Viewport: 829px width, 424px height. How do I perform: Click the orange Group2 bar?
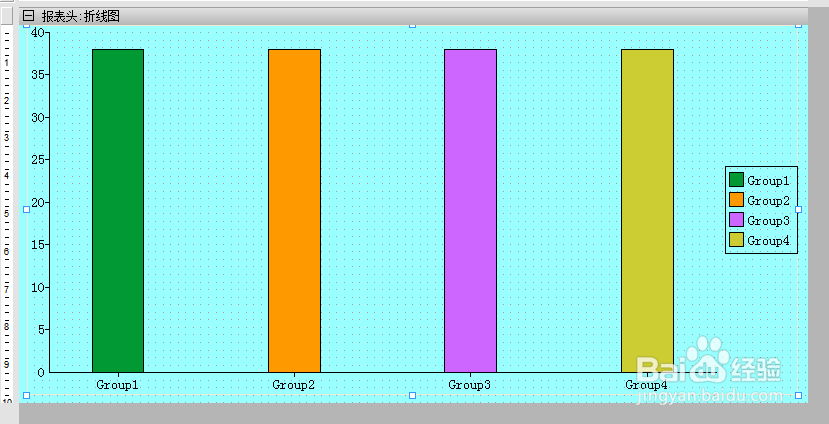coord(294,211)
